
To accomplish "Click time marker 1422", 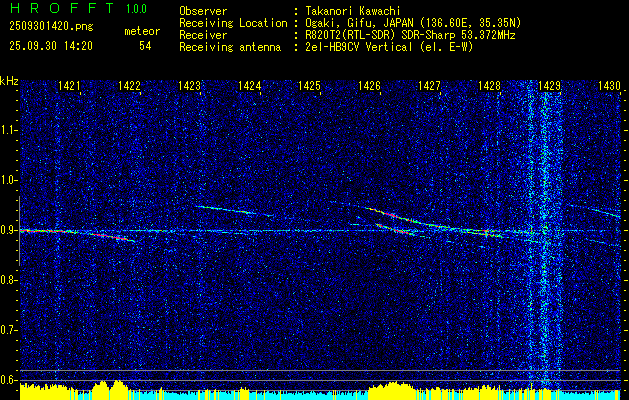I will pos(130,85).
